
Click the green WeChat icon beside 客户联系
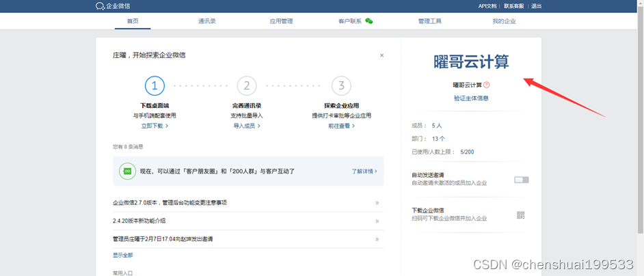pos(369,21)
